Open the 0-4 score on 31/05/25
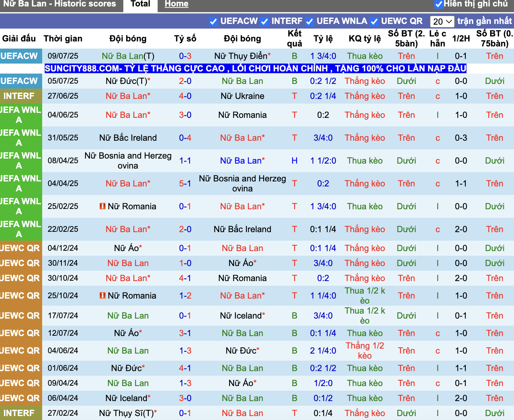The image size is (514, 420). pyautogui.click(x=185, y=138)
